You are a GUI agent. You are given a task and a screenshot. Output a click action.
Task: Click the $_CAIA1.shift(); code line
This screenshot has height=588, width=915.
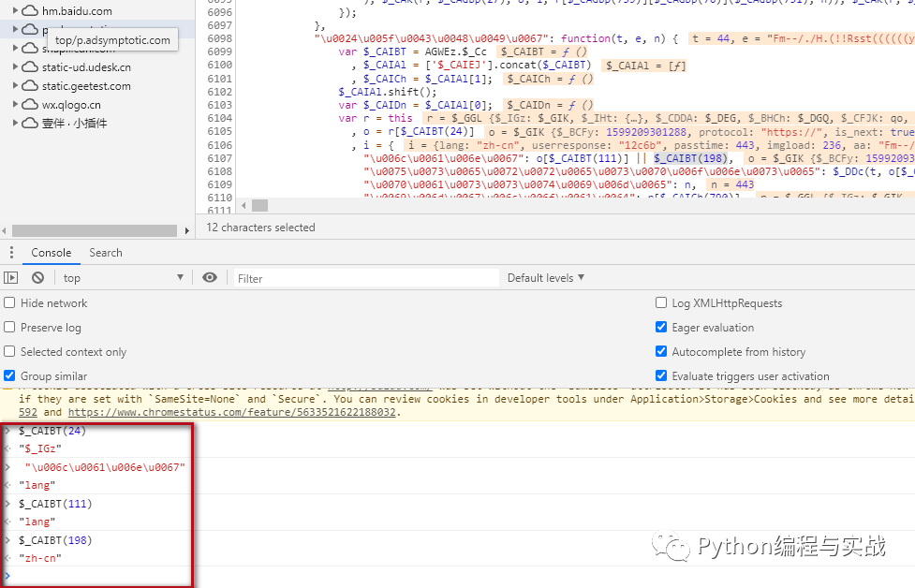coord(388,92)
